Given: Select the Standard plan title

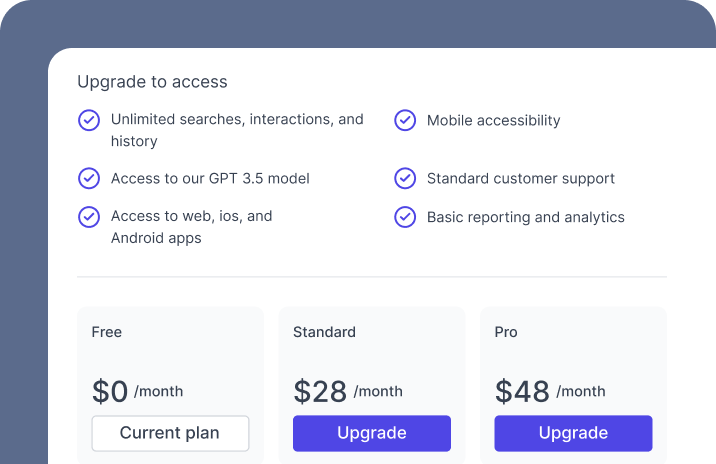Looking at the screenshot, I should click(324, 332).
